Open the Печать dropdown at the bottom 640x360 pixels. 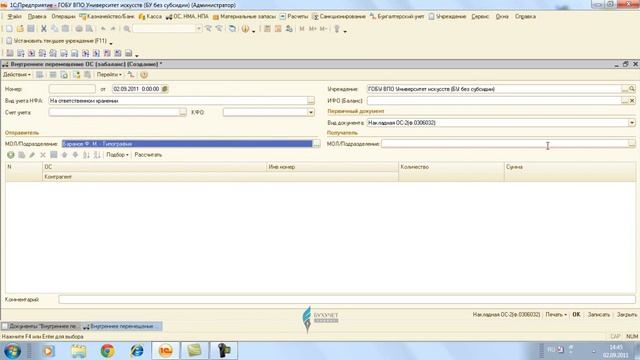pos(556,315)
